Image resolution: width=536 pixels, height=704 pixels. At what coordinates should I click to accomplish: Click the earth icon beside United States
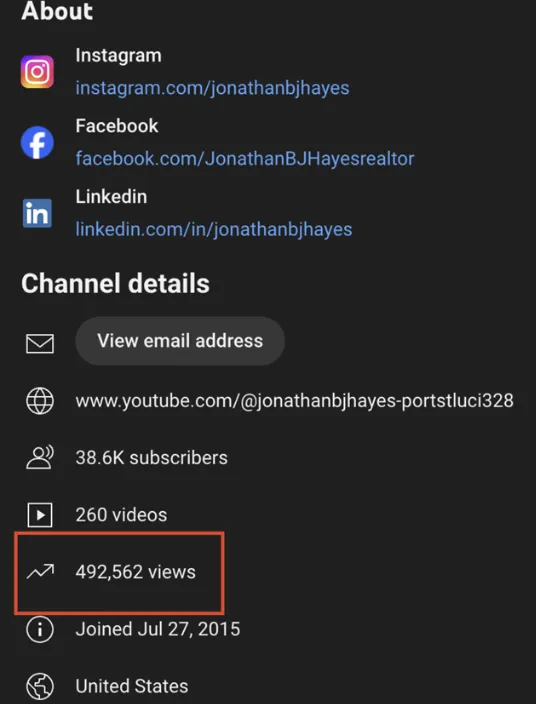40,686
